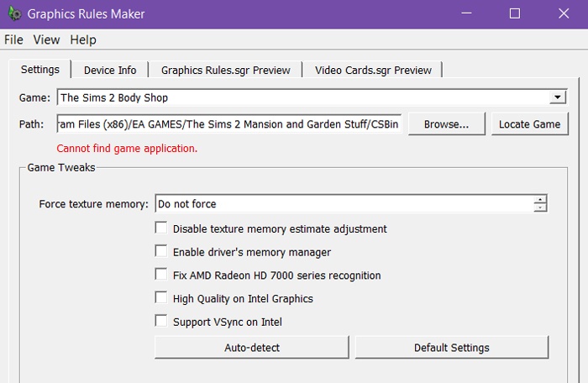
Task: Switch to the Device Info tab
Action: point(110,71)
